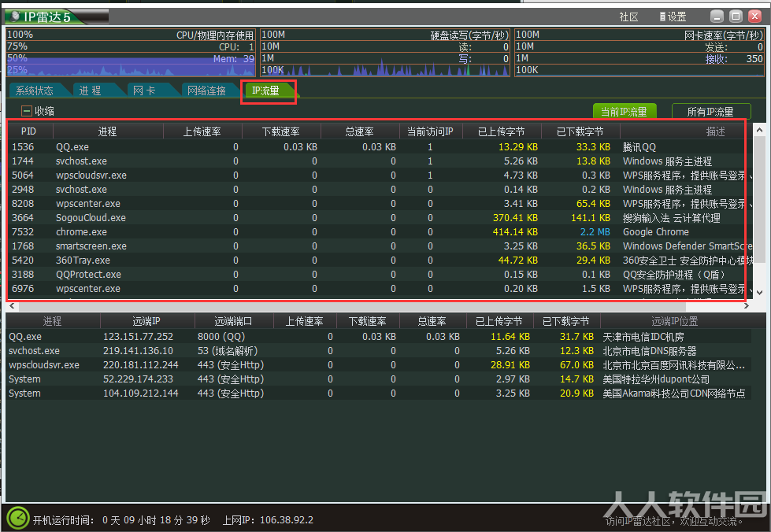Click the 8000 (QQ) port cell
The height and width of the screenshot is (532, 771).
221,337
